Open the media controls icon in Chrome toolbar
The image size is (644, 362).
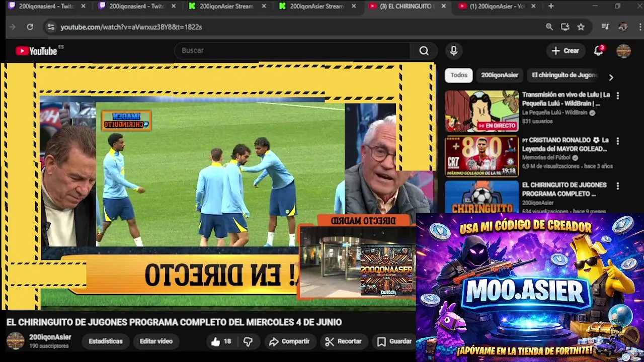pyautogui.click(x=605, y=27)
